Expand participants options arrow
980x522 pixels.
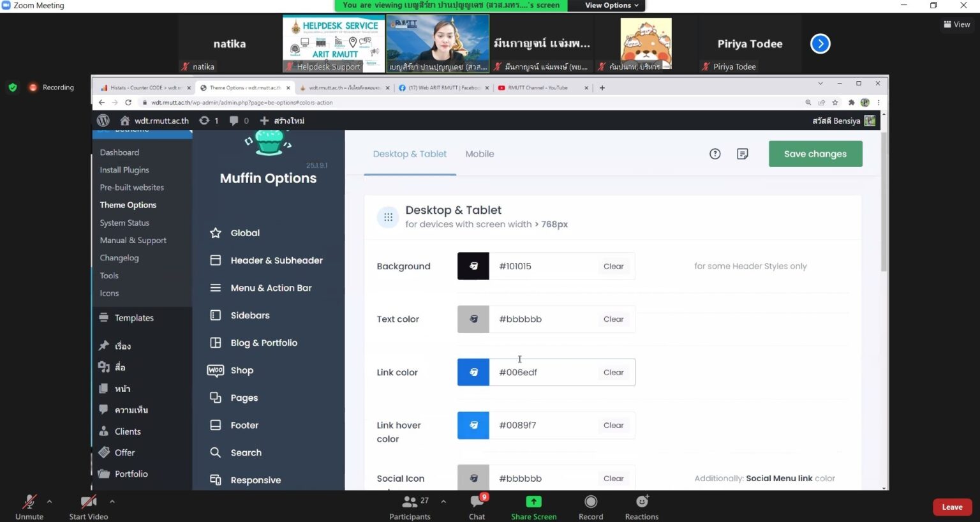coord(443,502)
